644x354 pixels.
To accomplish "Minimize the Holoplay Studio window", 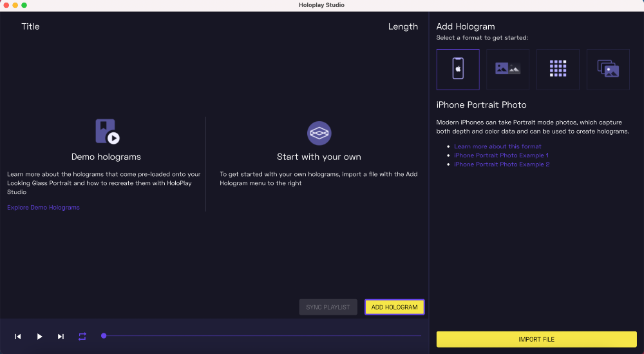I will click(x=15, y=5).
